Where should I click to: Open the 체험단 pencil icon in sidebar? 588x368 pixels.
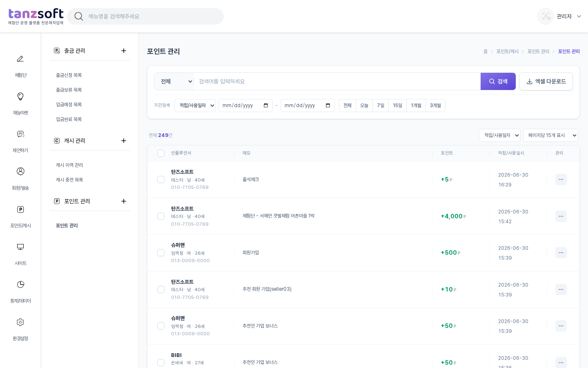click(20, 59)
